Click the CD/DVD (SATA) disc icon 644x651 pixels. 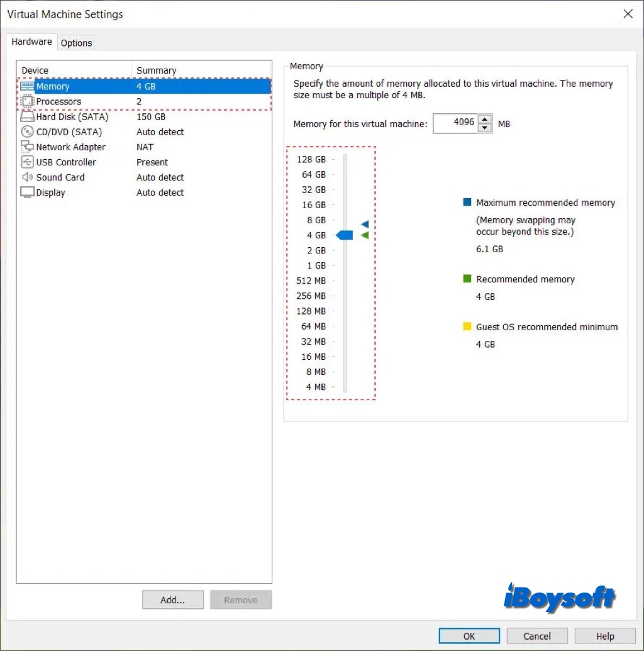pyautogui.click(x=27, y=131)
